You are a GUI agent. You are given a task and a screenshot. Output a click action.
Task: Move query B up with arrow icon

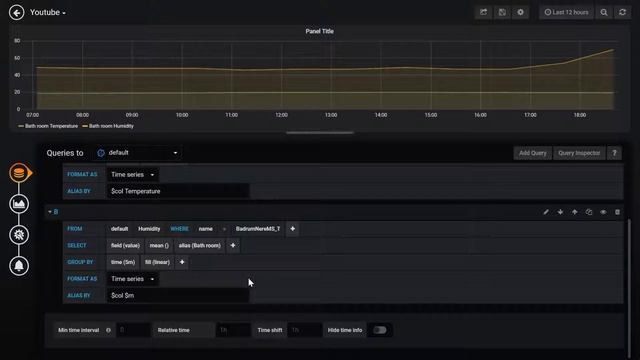(574, 212)
